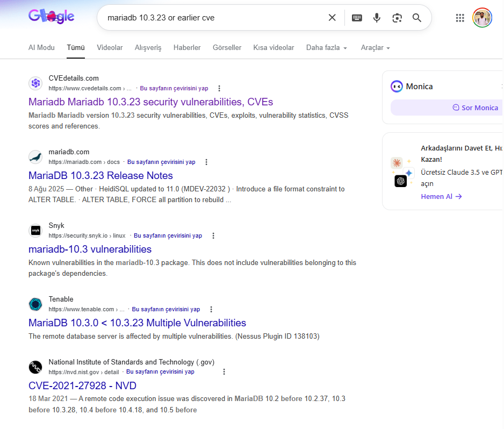This screenshot has height=429, width=504.
Task: Click the Claude starburst icon in promo
Action: [x=397, y=163]
